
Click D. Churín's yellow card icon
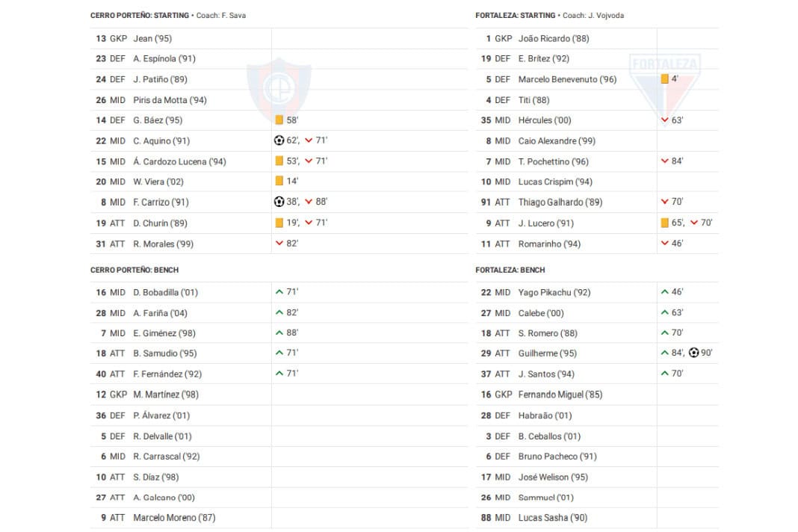click(x=279, y=223)
